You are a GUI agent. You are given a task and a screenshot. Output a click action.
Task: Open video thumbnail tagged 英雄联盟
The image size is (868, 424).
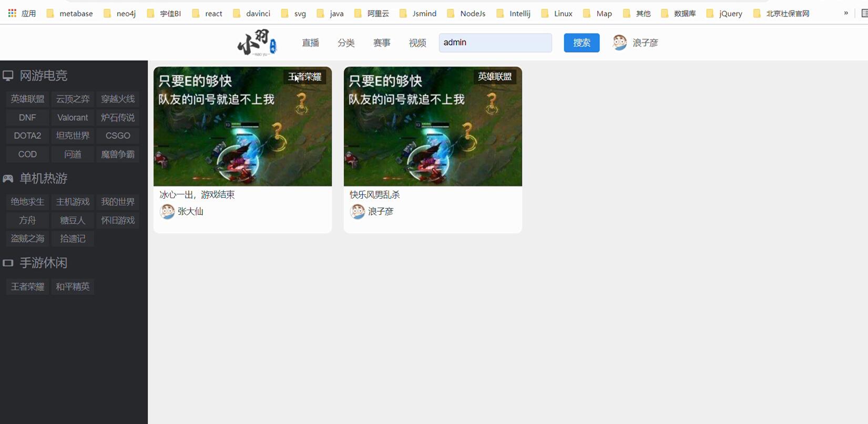click(x=433, y=126)
